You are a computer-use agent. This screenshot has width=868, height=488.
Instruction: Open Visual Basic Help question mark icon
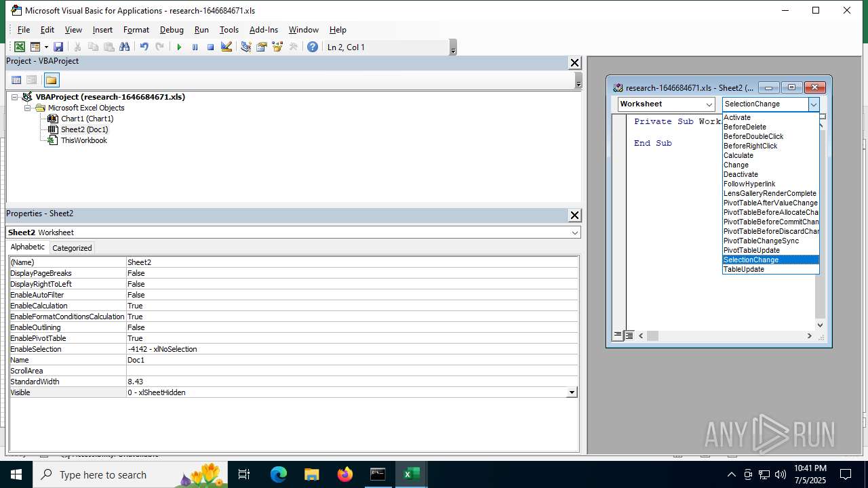click(313, 47)
